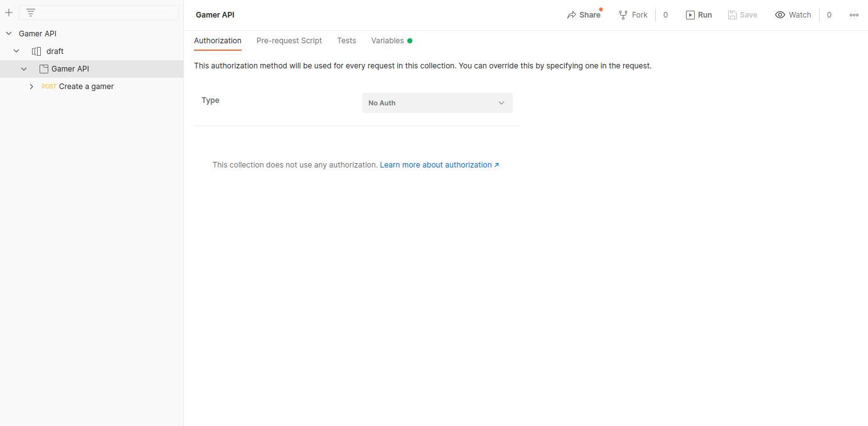
Task: Select top-level Gamer API tree row
Action: [92, 34]
